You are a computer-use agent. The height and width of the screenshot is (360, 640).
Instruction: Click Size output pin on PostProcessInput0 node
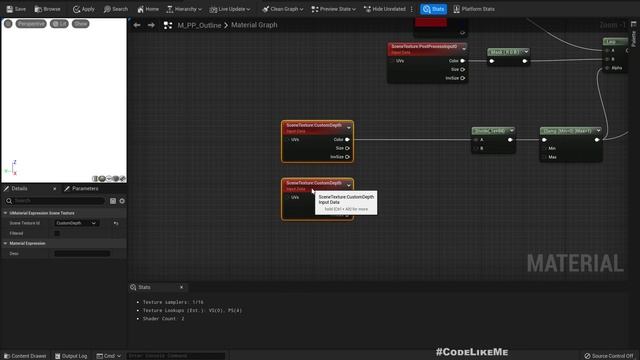click(x=462, y=69)
